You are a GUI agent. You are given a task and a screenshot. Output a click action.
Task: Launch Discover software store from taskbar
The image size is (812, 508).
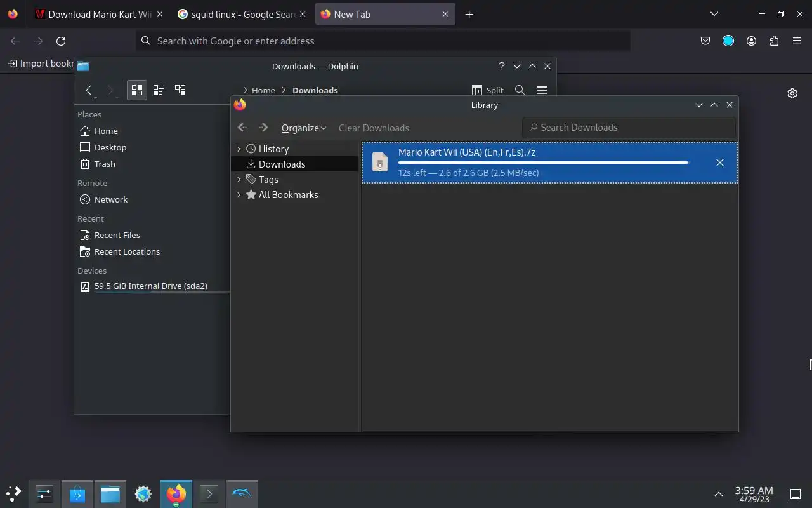(77, 493)
